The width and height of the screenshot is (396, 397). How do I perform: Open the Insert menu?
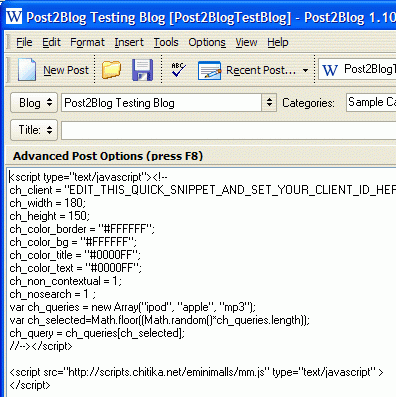[x=129, y=42]
